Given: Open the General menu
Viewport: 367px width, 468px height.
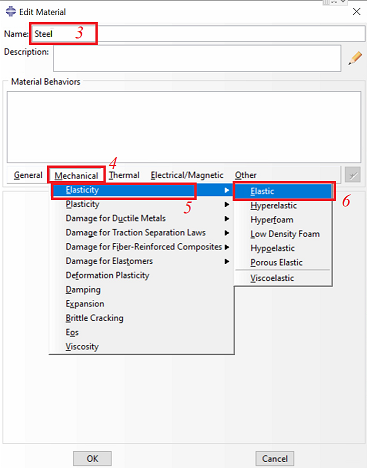Looking at the screenshot, I should tap(28, 175).
